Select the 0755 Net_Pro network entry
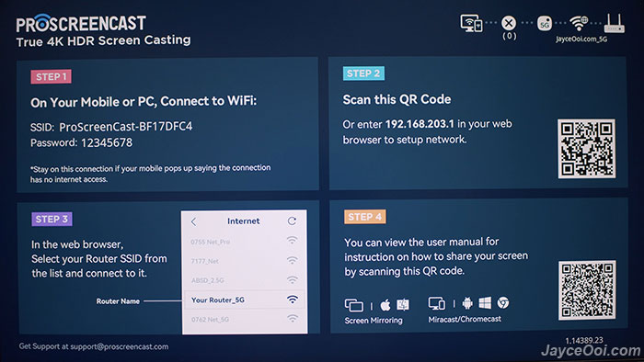Image resolution: width=644 pixels, height=362 pixels. (x=245, y=242)
